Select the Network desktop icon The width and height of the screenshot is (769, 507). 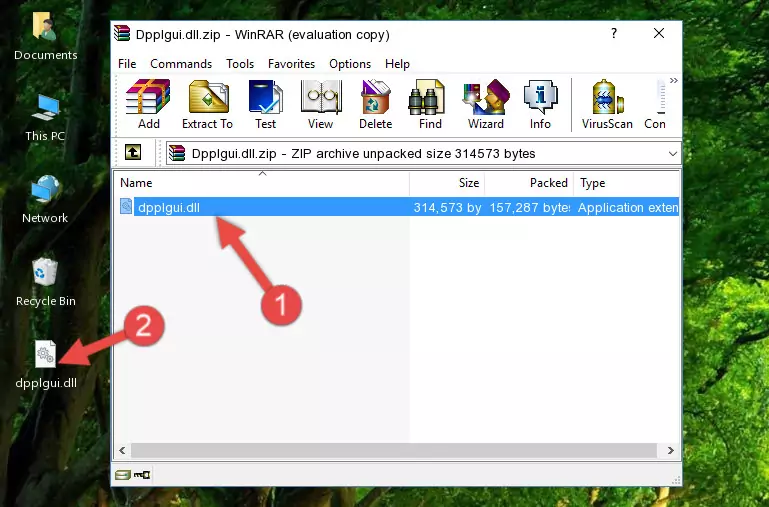point(45,199)
